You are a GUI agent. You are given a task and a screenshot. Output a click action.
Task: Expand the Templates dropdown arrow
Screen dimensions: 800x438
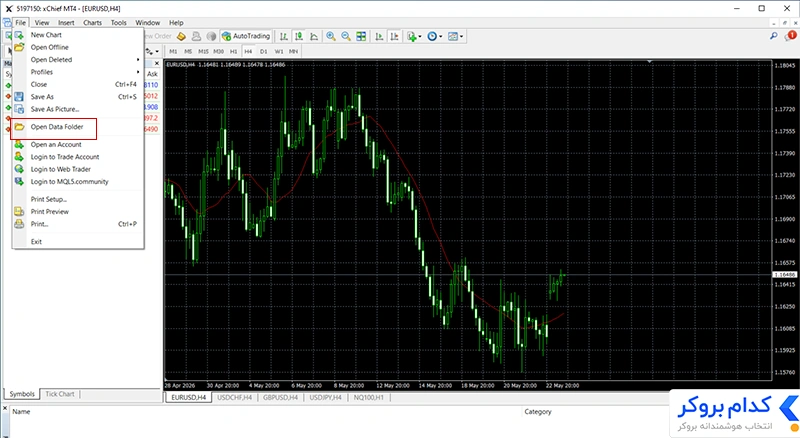pos(461,36)
